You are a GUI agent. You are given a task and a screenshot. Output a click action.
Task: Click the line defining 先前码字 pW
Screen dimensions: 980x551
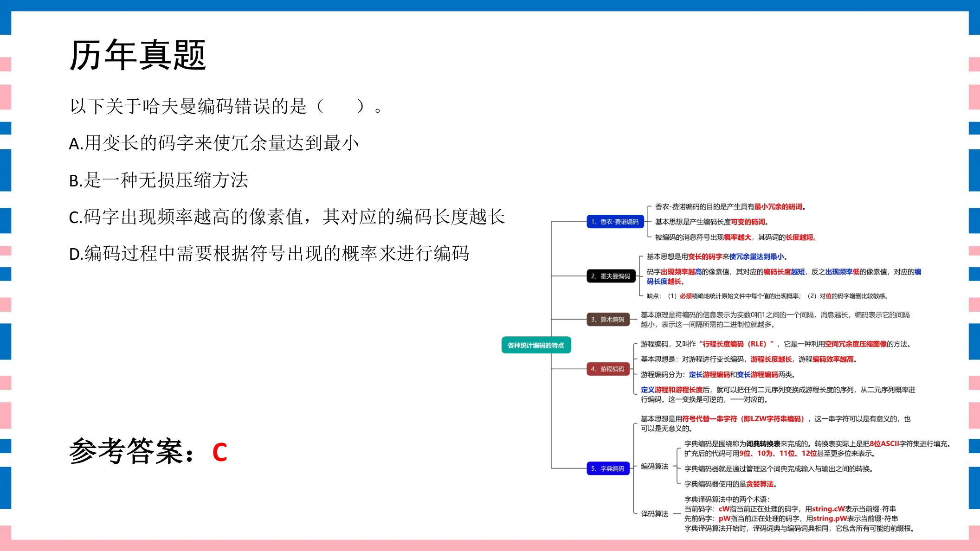click(x=791, y=519)
